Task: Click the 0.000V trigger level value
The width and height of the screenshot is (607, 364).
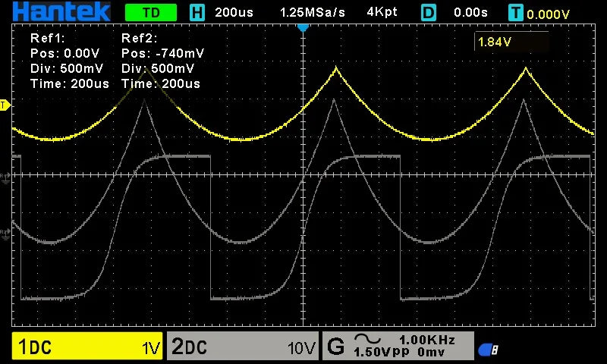Action: coord(548,14)
